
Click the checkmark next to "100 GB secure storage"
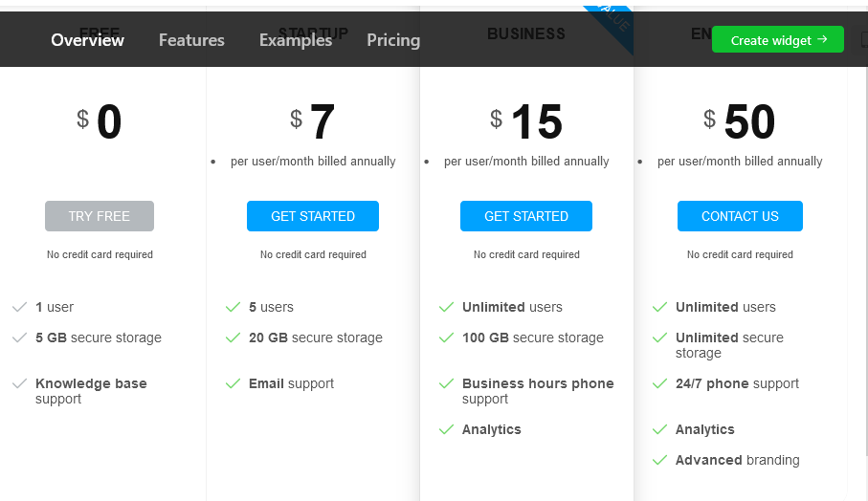point(446,338)
